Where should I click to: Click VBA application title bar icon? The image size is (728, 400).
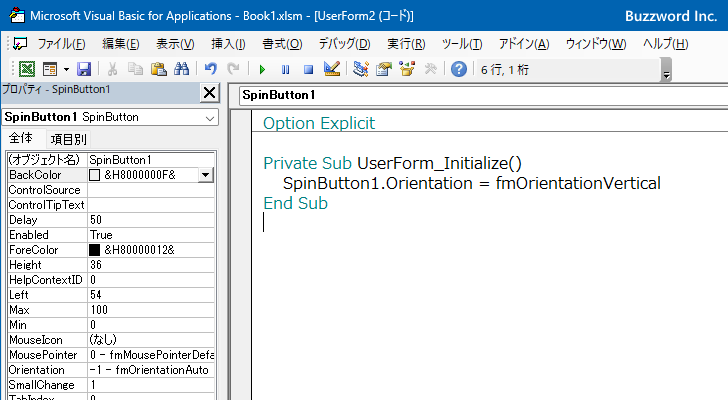(17, 15)
